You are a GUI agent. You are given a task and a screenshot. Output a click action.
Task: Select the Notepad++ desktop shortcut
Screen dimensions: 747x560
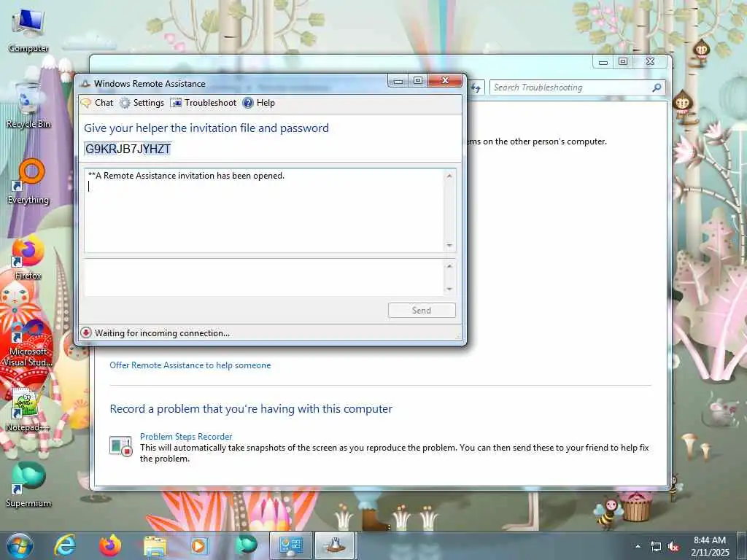tap(28, 410)
